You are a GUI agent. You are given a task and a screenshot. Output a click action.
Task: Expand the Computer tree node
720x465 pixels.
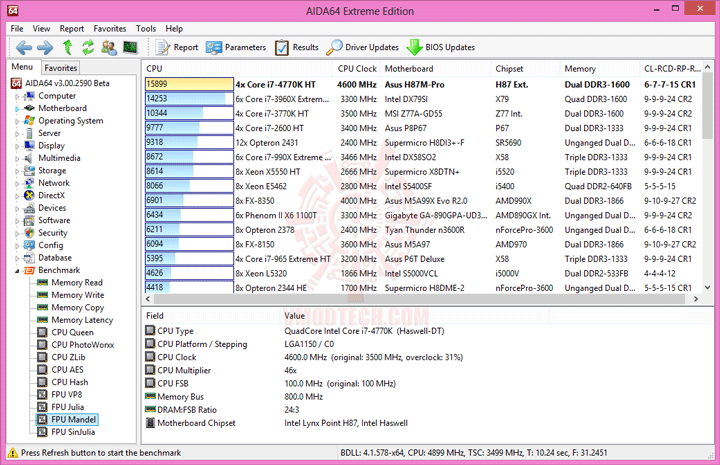17,96
